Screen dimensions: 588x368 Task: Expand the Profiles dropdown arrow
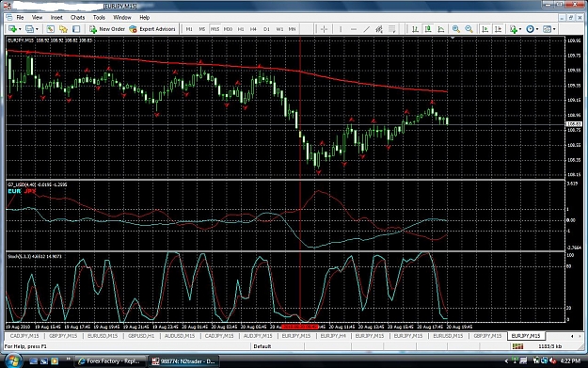tap(37, 29)
